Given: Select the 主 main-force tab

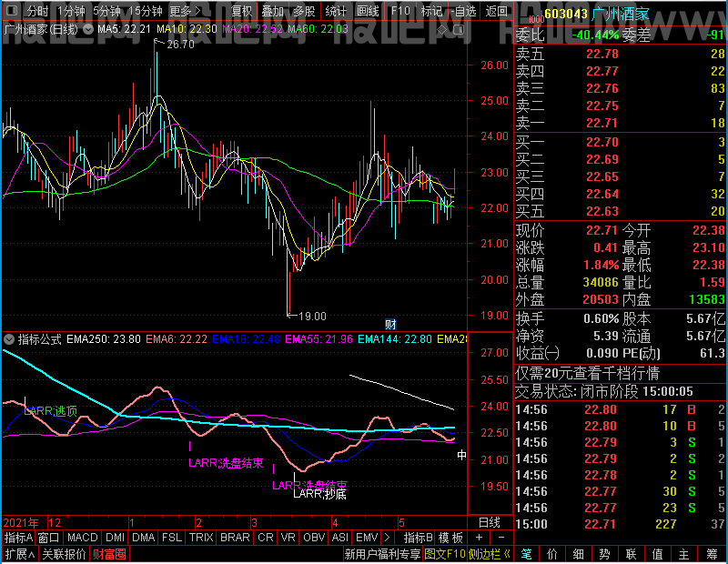Looking at the screenshot, I should coord(684,554).
